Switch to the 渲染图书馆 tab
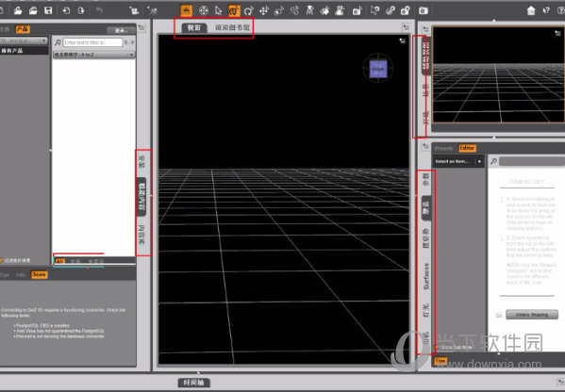Image resolution: width=565 pixels, height=392 pixels. tap(232, 28)
